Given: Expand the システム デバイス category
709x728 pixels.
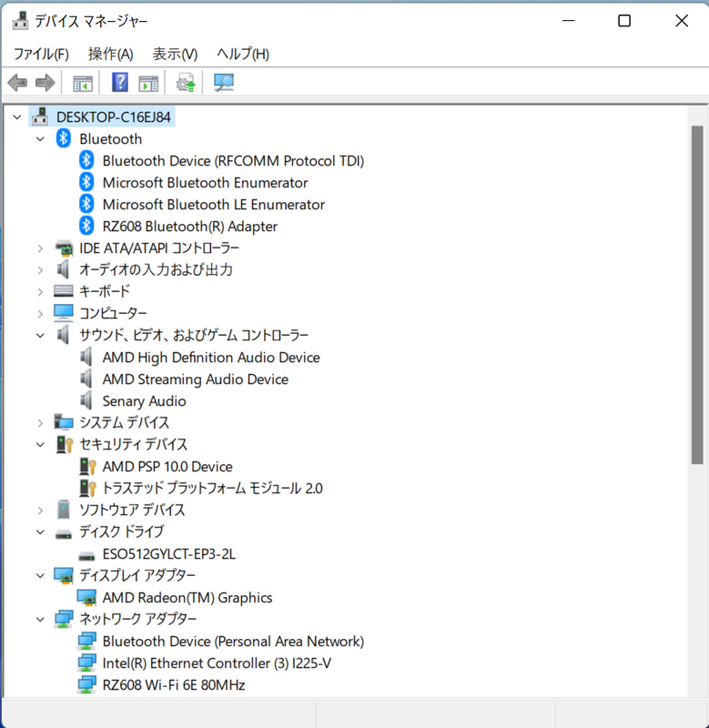Looking at the screenshot, I should tap(40, 422).
